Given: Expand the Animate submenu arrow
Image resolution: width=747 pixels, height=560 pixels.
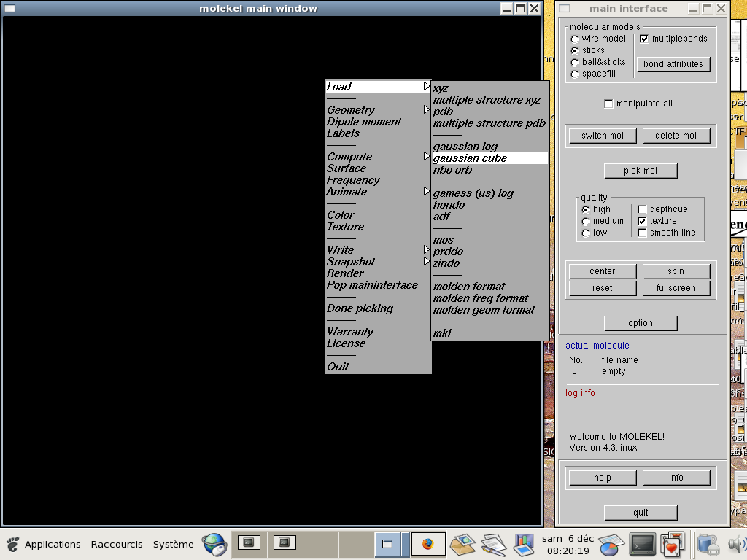Looking at the screenshot, I should [426, 191].
